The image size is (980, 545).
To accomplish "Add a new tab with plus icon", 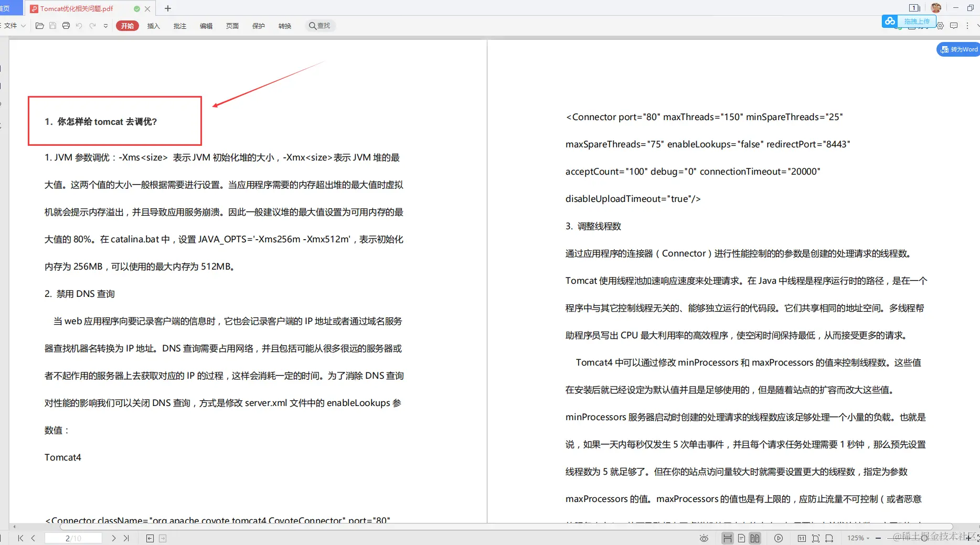I will (168, 8).
